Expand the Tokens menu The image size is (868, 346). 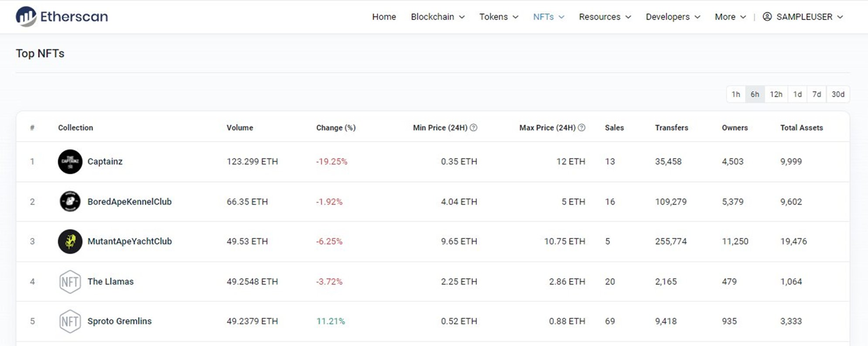pos(499,17)
